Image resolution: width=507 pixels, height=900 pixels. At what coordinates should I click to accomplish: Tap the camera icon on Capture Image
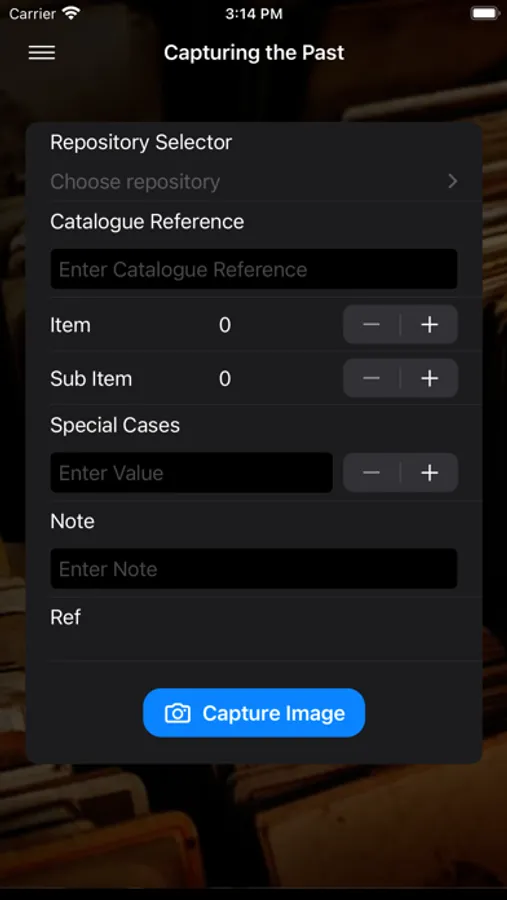pos(178,713)
